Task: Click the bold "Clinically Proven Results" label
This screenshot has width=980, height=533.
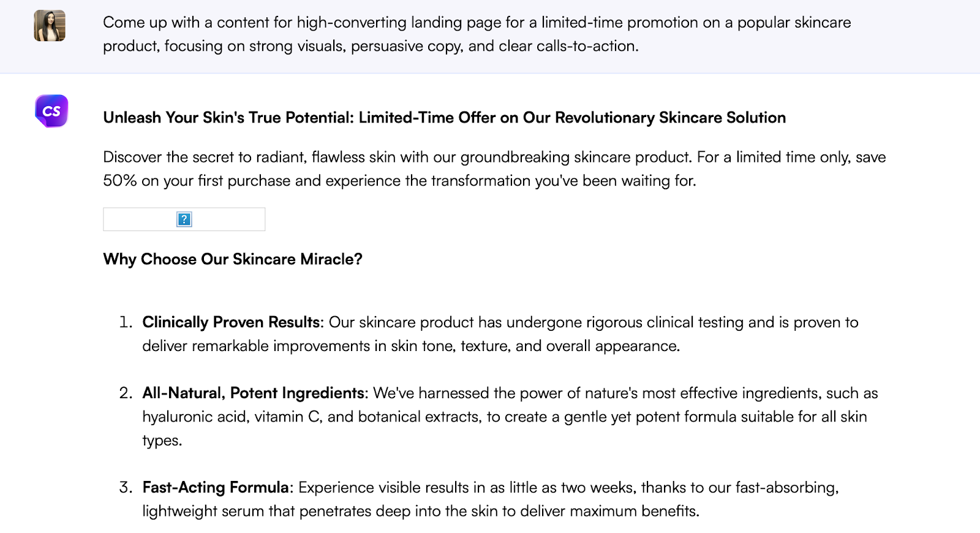Action: click(232, 322)
